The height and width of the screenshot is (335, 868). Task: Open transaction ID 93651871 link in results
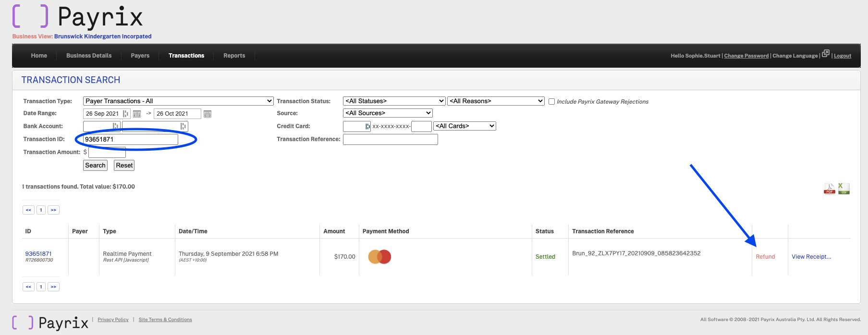pos(38,254)
